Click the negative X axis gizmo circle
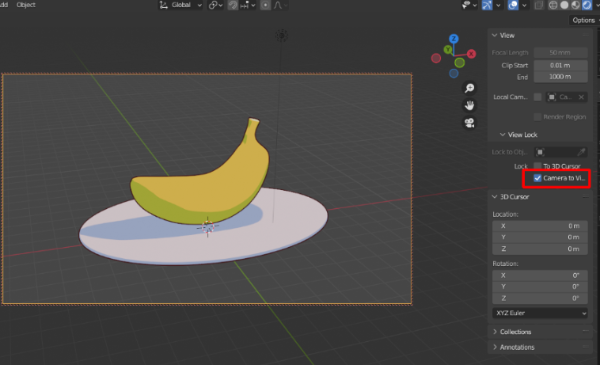 coord(436,58)
